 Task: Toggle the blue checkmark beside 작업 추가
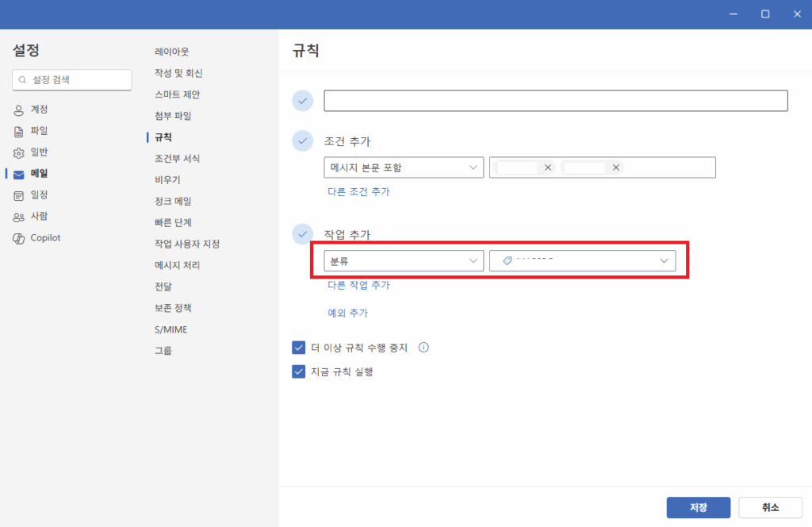click(302, 234)
